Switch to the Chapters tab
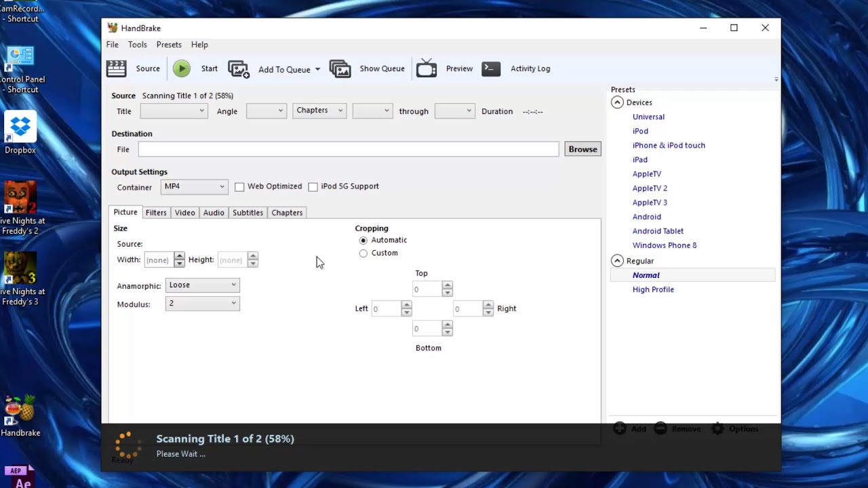868x488 pixels. (x=287, y=213)
